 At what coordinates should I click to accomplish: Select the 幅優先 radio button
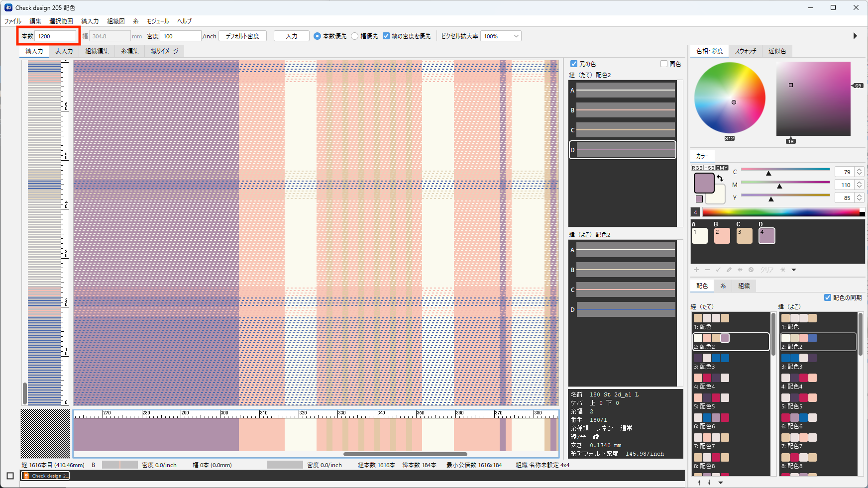[355, 36]
